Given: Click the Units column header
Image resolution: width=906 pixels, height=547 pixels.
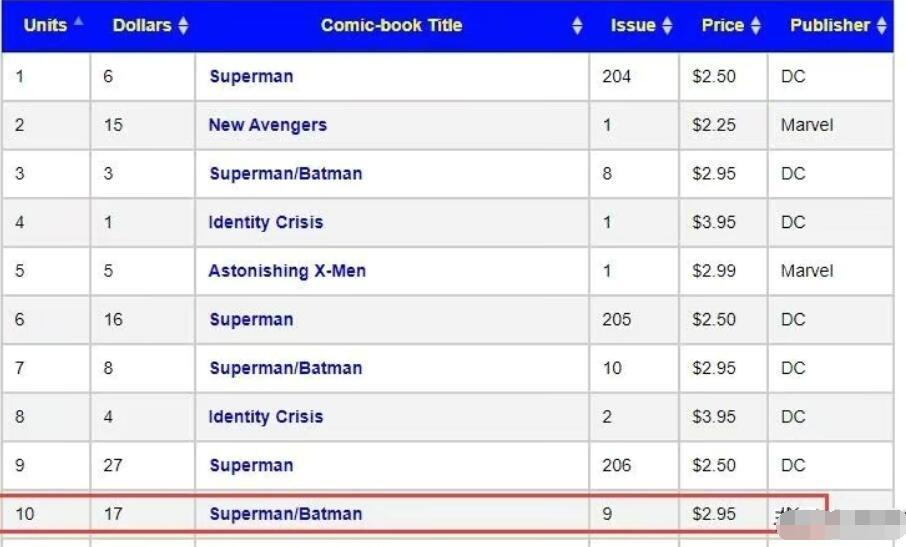Looking at the screenshot, I should click(46, 25).
